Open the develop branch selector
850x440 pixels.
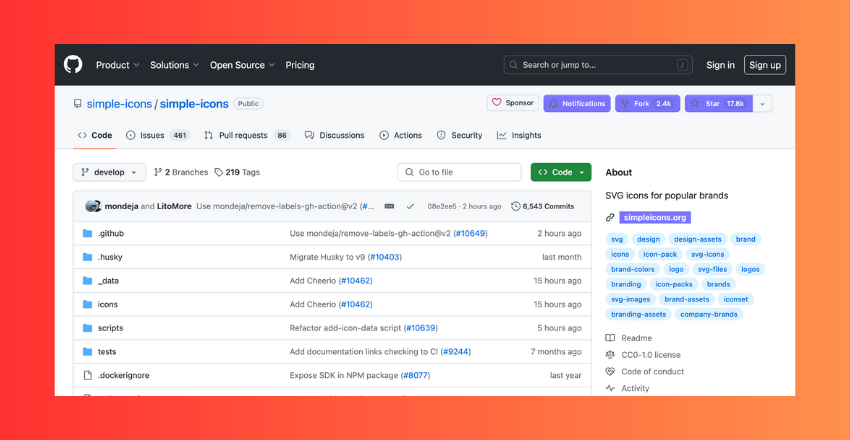(x=110, y=172)
